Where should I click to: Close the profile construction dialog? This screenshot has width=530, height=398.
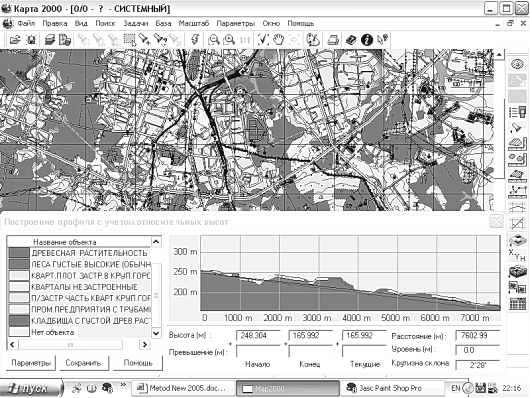coord(496,222)
